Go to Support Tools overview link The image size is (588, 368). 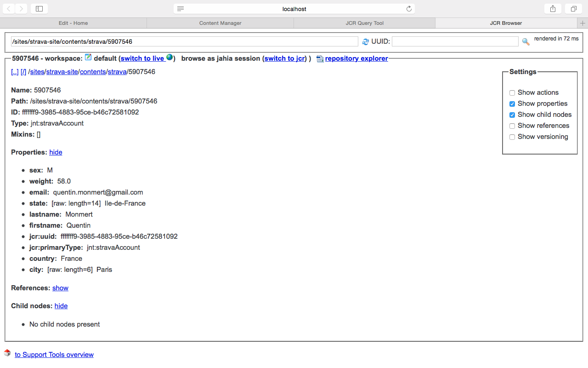tap(54, 355)
